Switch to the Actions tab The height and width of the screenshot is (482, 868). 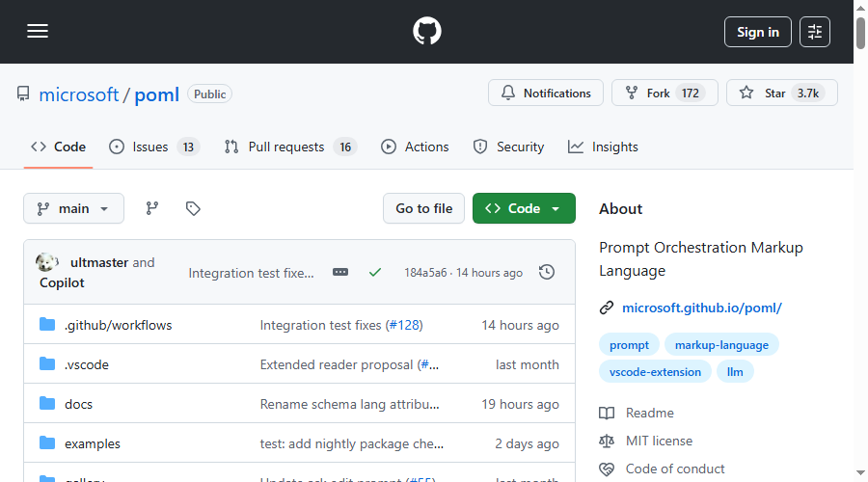415,147
